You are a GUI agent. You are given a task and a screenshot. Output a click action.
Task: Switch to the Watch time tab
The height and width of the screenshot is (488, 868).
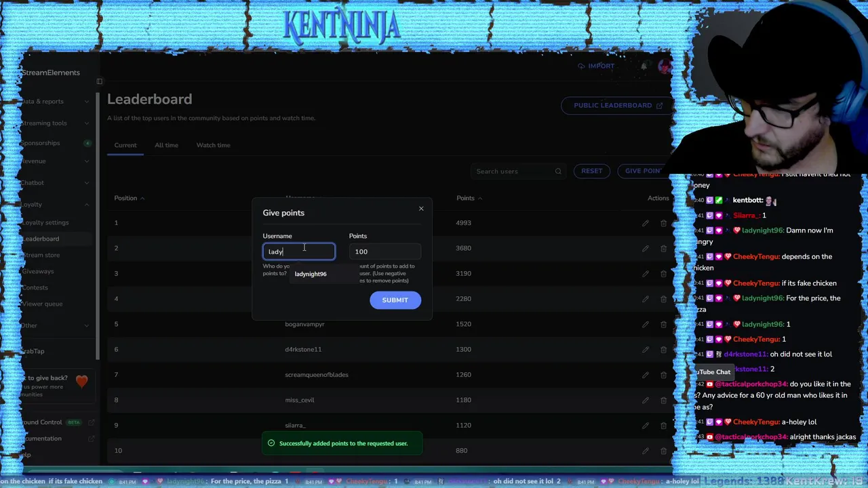pos(214,145)
